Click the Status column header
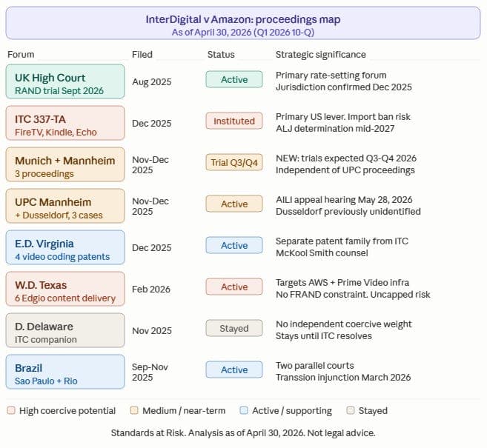Viewport: 487px width, 448px height. (221, 55)
